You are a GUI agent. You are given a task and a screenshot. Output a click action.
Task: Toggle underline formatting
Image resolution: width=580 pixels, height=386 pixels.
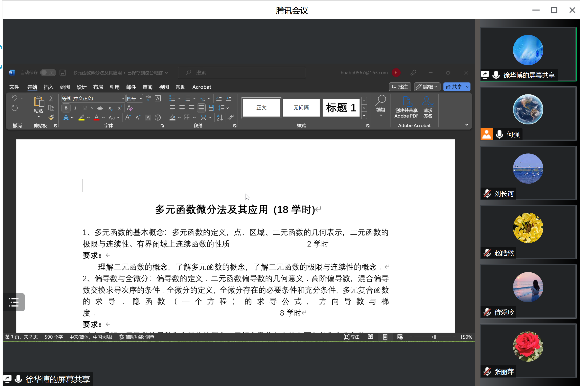84,108
